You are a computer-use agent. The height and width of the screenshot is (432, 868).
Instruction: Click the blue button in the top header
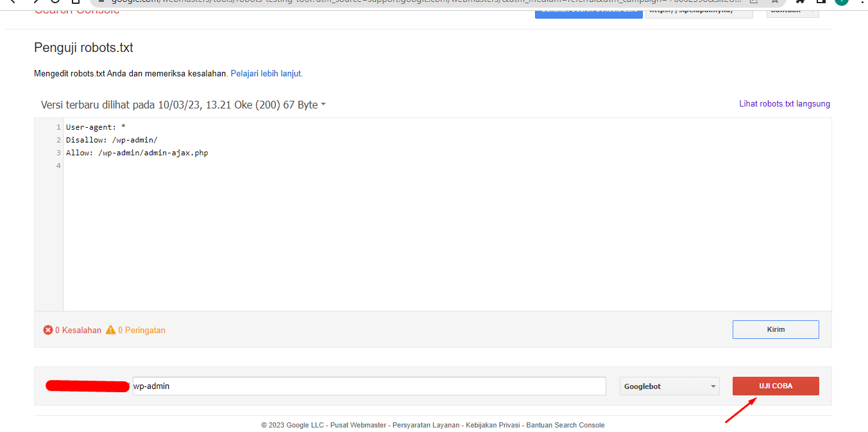(588, 11)
